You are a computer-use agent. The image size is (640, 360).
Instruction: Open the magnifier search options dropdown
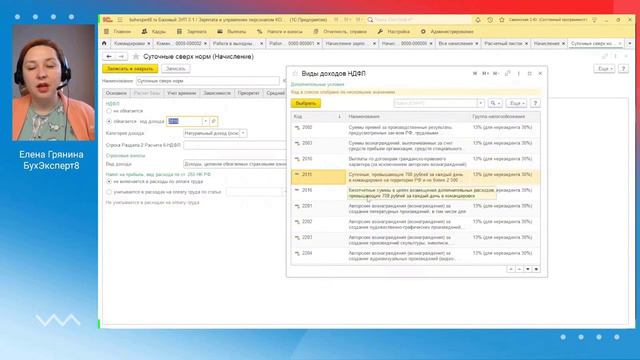[x=495, y=103]
